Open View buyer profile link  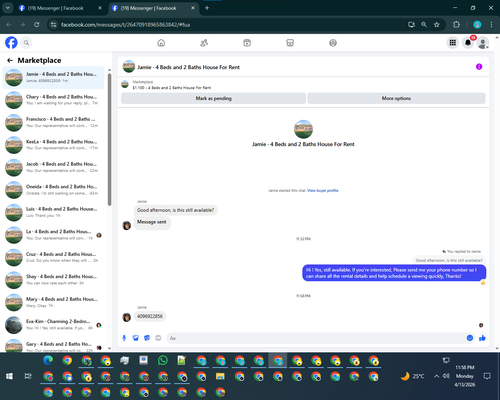pos(323,191)
